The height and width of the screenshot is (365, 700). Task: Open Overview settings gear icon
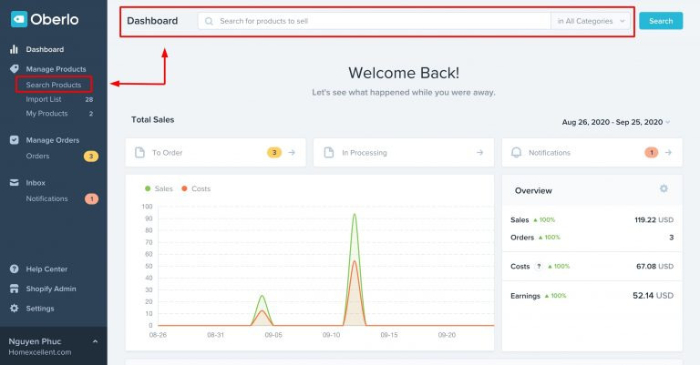click(664, 189)
